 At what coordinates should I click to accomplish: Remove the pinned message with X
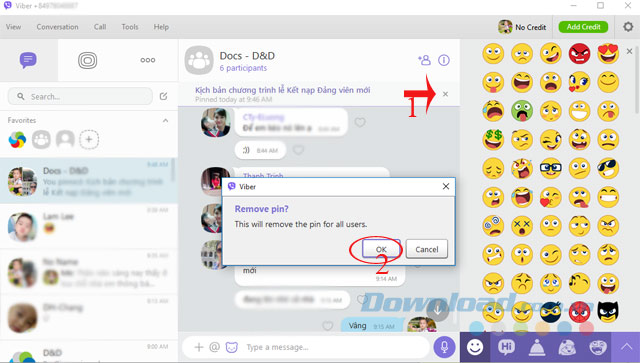(445, 94)
